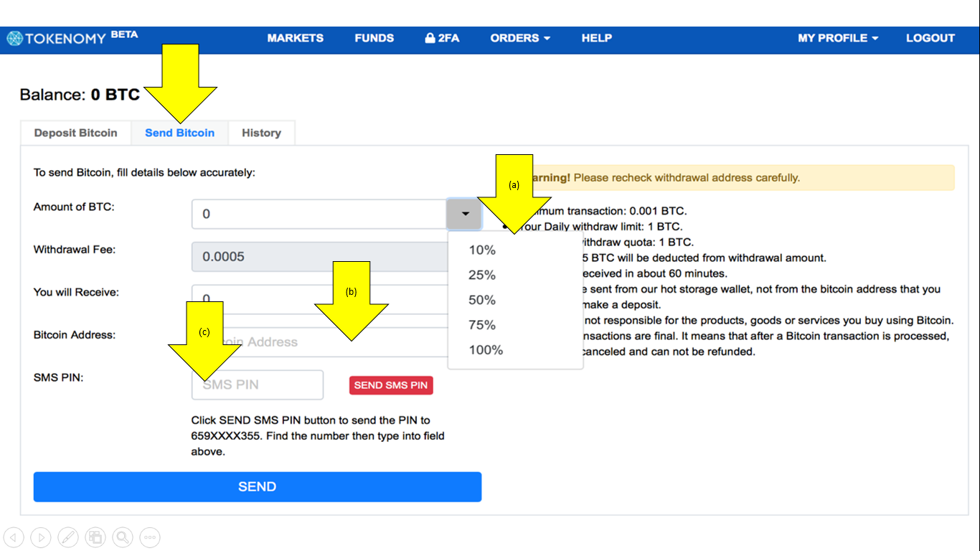The height and width of the screenshot is (551, 980).
Task: Toggle the amount percentage dropdown arrow
Action: (x=465, y=214)
